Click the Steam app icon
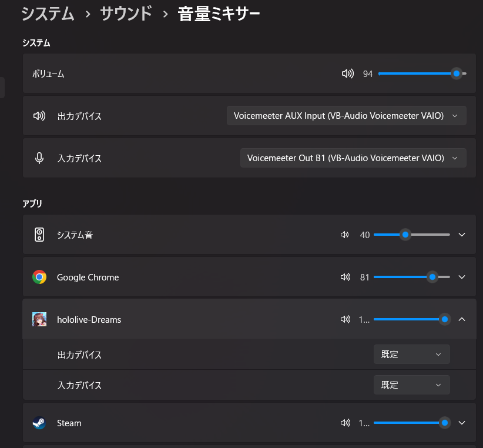Image resolution: width=483 pixels, height=448 pixels. point(39,423)
